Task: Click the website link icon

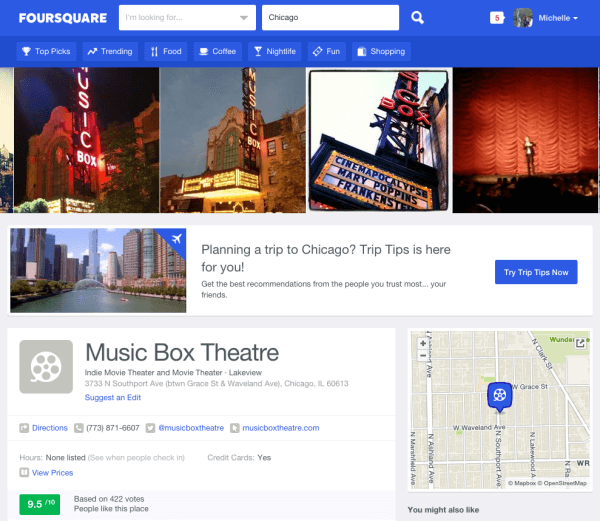Action: (235, 428)
